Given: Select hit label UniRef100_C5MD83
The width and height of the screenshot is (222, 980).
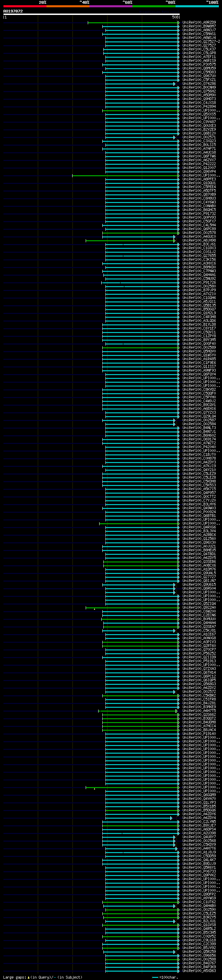Looking at the screenshot, I should coord(199,72).
